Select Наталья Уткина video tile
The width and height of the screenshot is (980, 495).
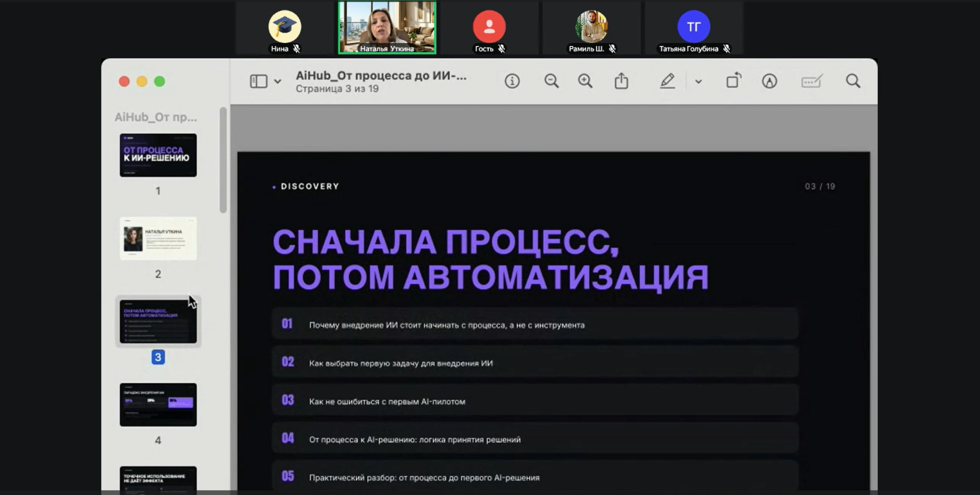[x=387, y=28]
